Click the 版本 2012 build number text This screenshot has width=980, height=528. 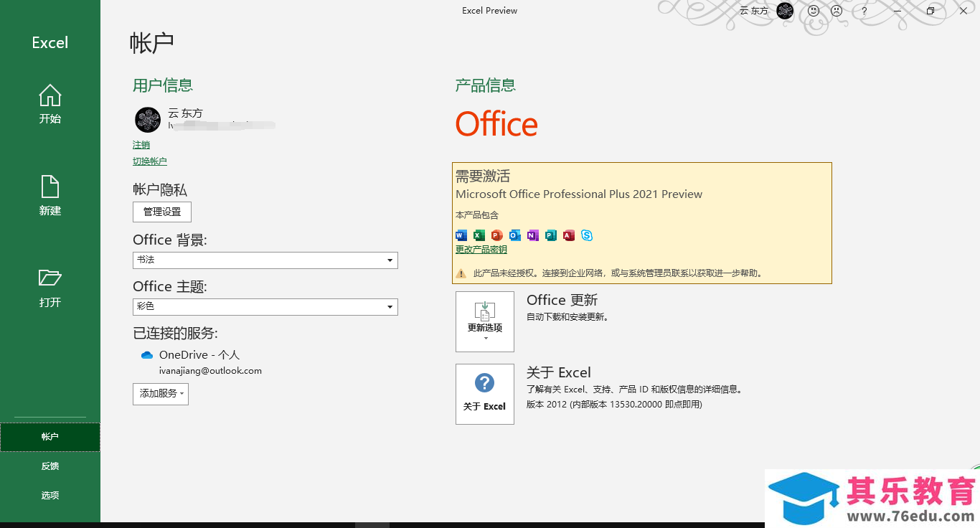click(614, 405)
